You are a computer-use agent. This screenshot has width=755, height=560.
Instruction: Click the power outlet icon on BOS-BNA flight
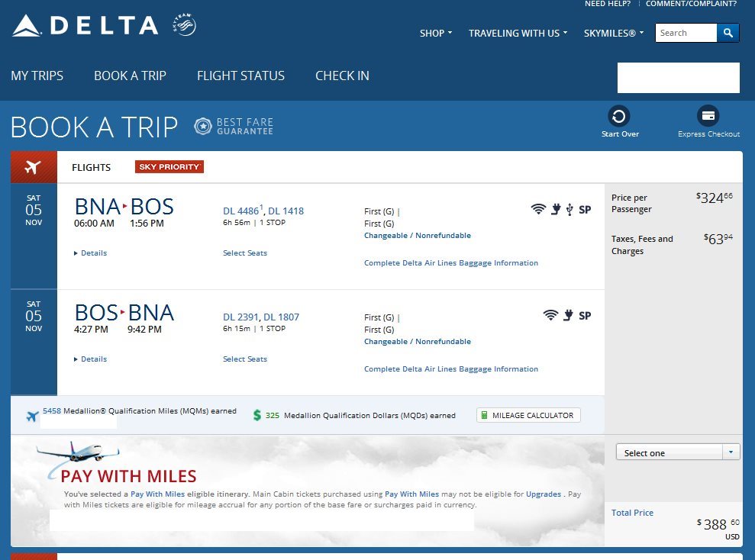click(567, 315)
